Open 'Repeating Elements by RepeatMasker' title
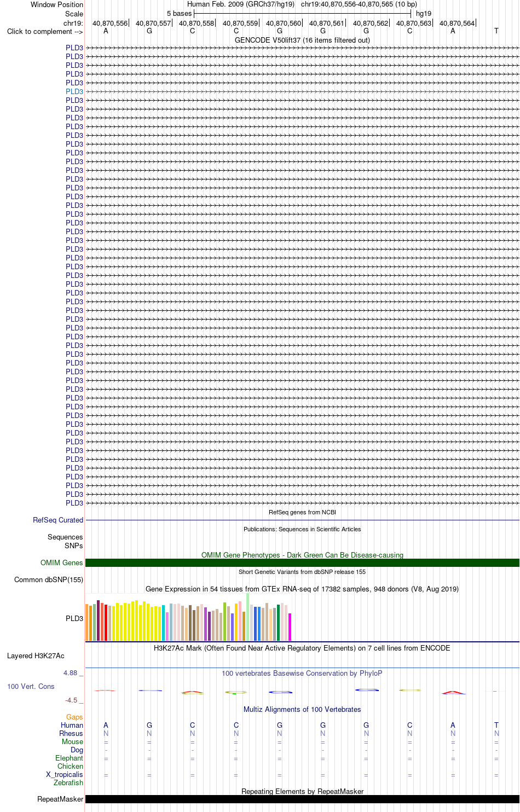Viewport: 520px width, 812px height. (x=302, y=791)
